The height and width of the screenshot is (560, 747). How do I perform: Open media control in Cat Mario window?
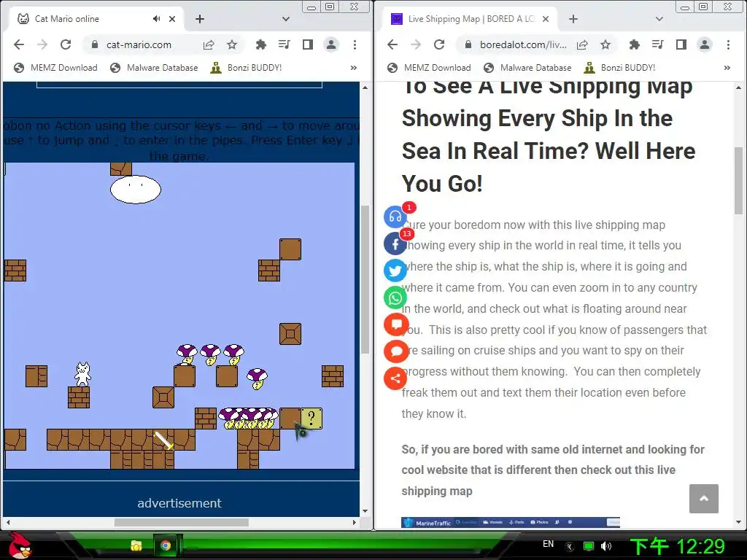click(x=285, y=44)
